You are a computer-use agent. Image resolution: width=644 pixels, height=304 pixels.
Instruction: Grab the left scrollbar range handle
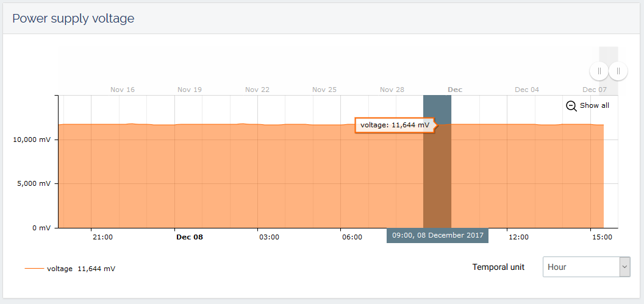click(x=599, y=71)
